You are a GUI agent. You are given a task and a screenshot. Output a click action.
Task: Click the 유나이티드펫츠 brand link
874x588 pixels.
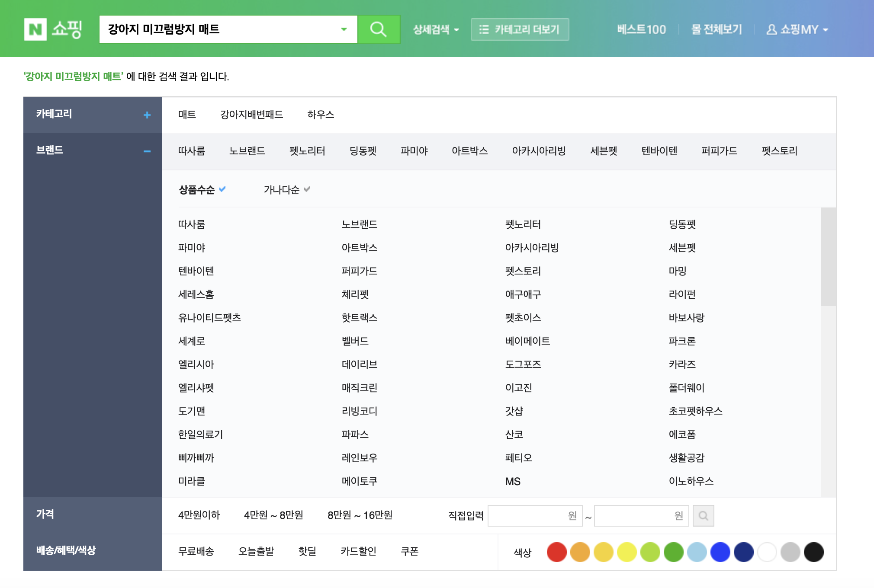point(209,318)
